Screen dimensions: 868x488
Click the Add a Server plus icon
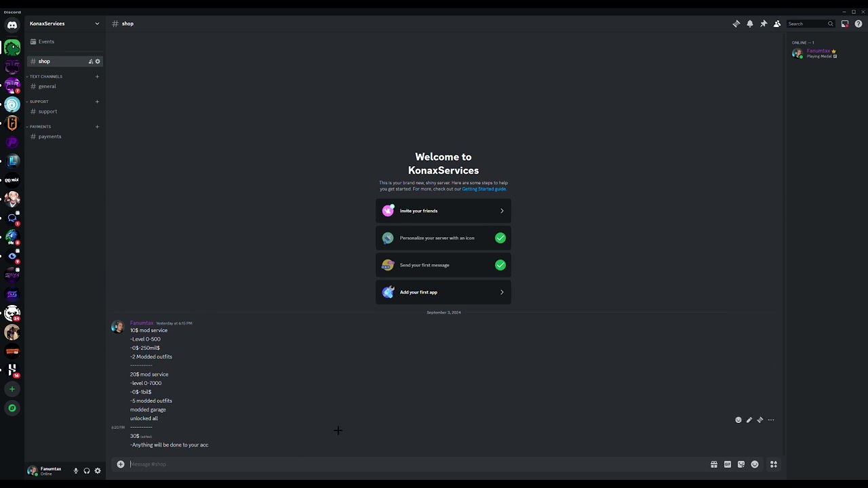[x=12, y=389]
